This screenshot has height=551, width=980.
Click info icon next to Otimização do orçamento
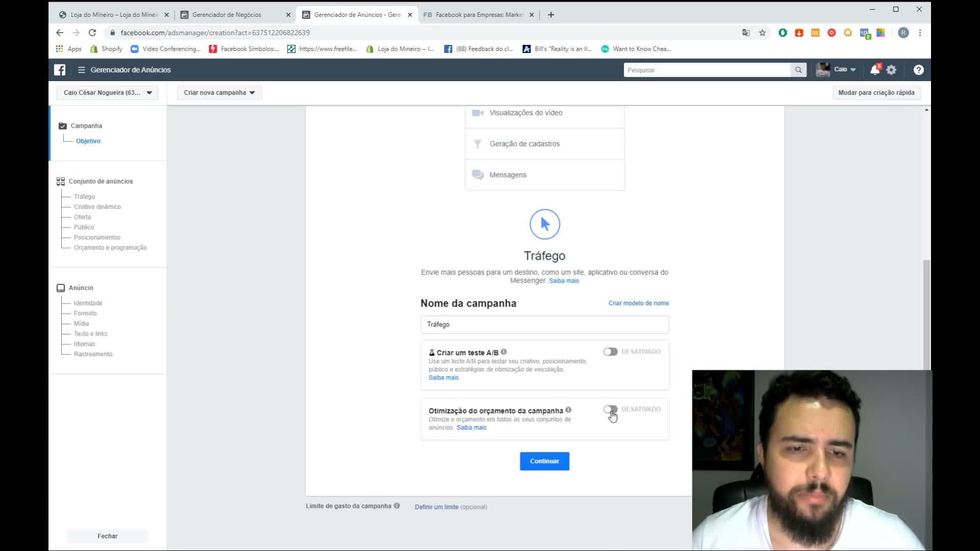[x=569, y=410]
